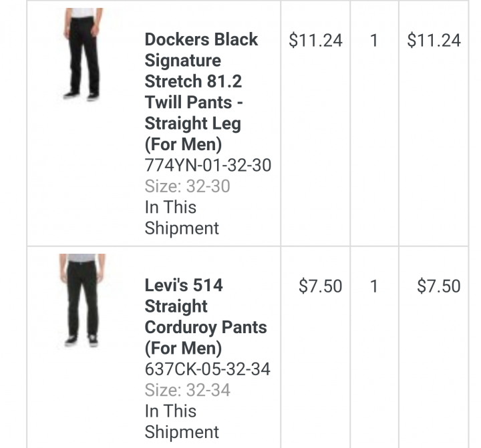Viewport: 481px width, 448px height.
Task: Click Levi's row In This Shipment status
Action: [x=182, y=421]
